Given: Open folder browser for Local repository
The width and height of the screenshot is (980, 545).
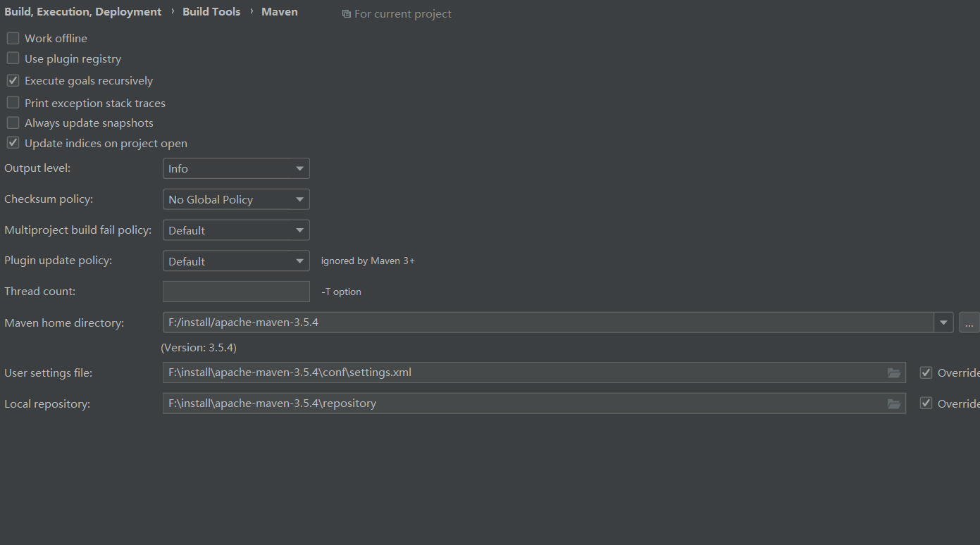Looking at the screenshot, I should click(x=894, y=403).
